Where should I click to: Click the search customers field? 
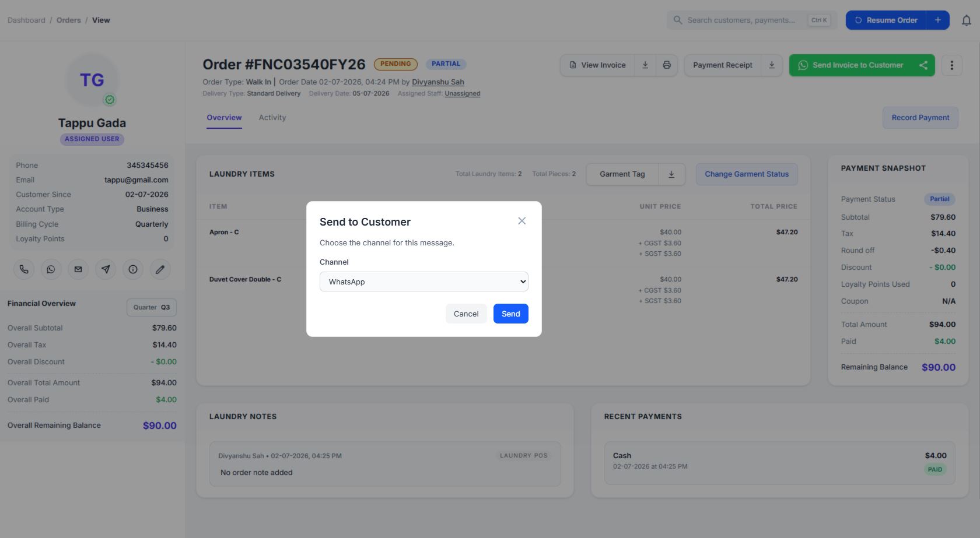(x=752, y=20)
